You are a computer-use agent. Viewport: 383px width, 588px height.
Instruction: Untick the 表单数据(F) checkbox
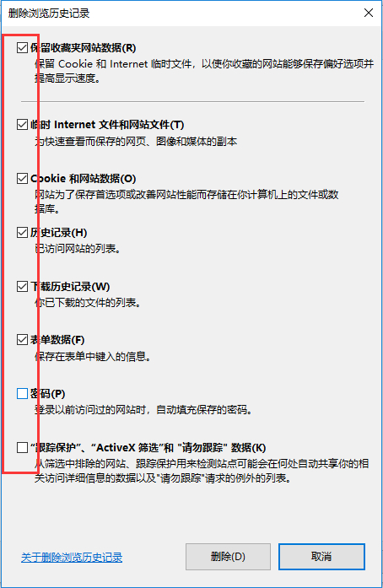pos(22,340)
